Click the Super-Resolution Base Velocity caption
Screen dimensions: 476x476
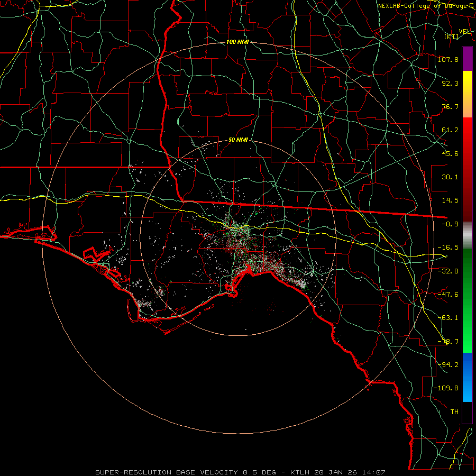pos(241,472)
